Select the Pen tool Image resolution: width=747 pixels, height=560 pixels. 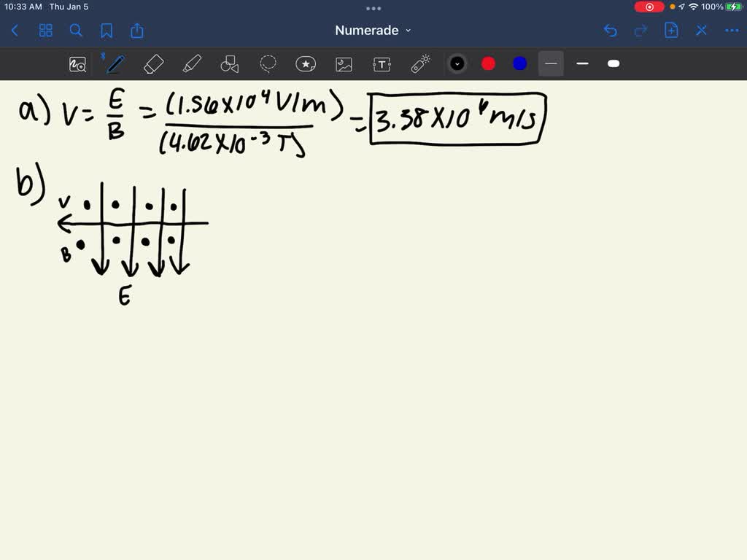coord(115,63)
